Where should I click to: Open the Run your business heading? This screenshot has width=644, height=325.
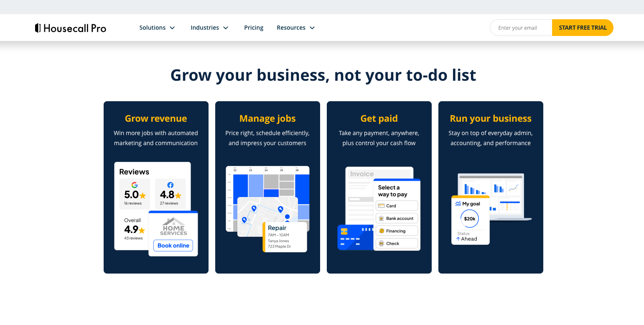(491, 118)
